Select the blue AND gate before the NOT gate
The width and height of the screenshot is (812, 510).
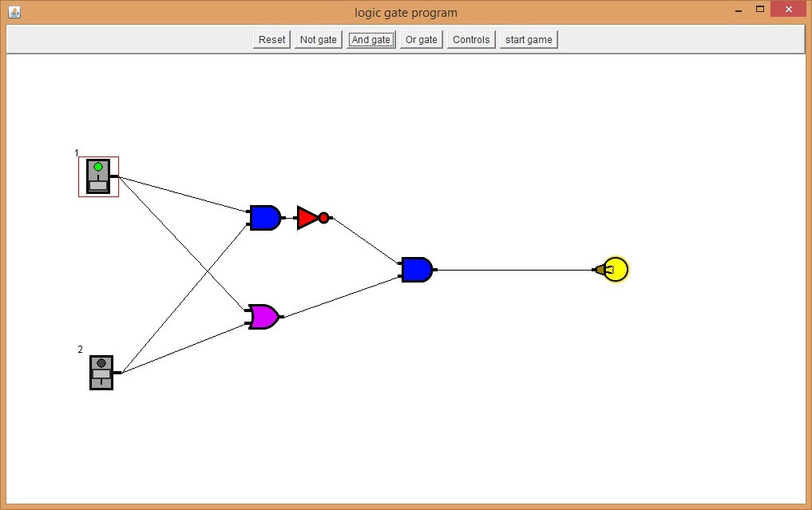click(x=266, y=218)
